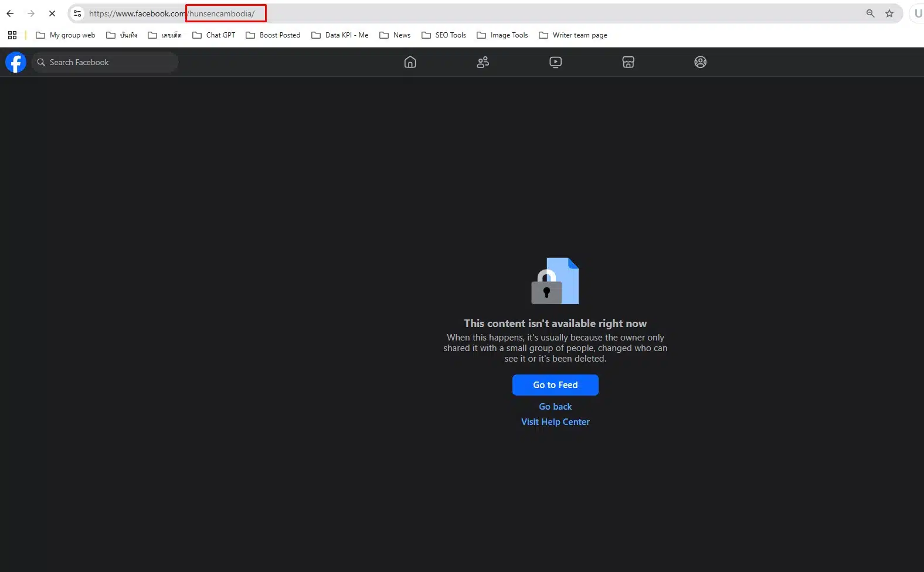The image size is (924, 572).
Task: Open site information icon in address bar
Action: [77, 13]
